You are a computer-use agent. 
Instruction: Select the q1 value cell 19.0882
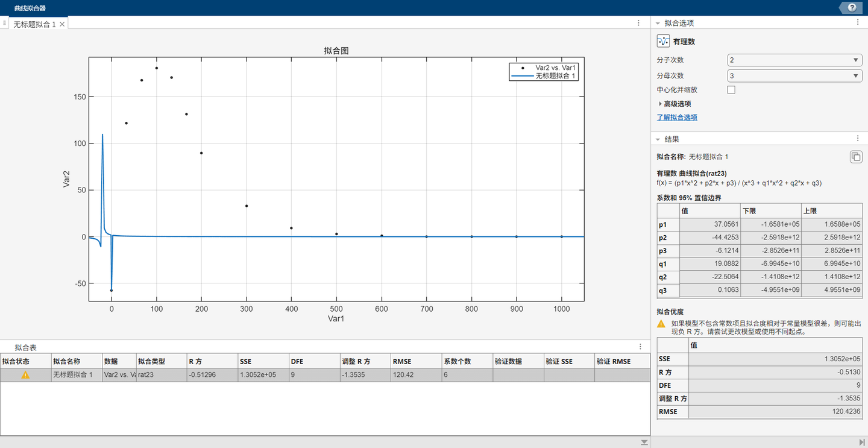709,263
